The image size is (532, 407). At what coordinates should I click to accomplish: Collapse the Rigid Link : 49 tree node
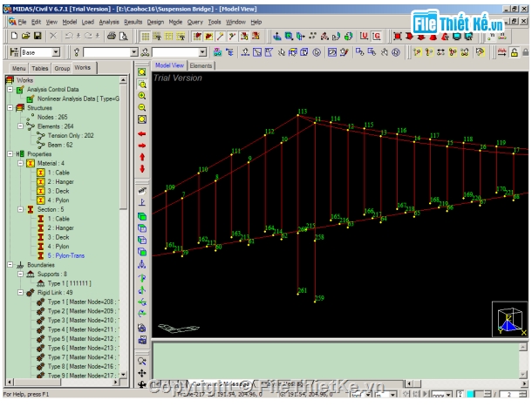click(x=20, y=292)
